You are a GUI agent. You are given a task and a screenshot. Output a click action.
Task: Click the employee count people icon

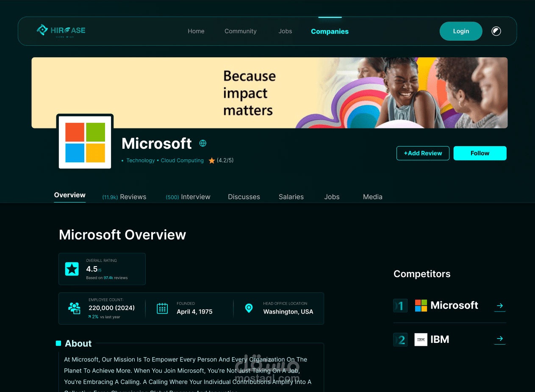pos(75,308)
